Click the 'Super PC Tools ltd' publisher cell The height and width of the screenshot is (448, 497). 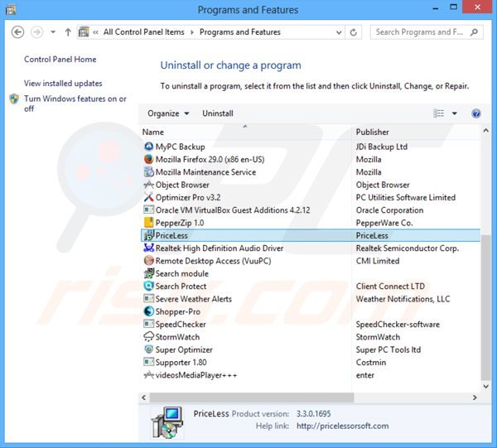(x=388, y=349)
